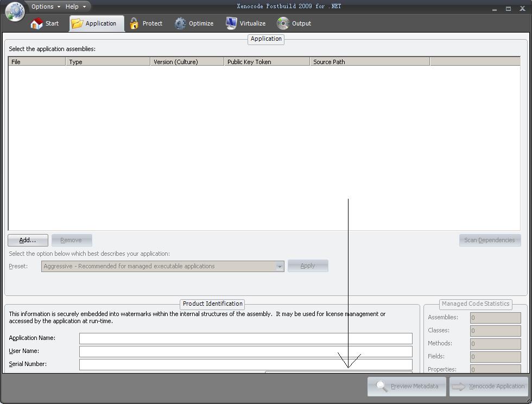The height and width of the screenshot is (404, 532).
Task: Click the Application tab folder icon
Action: point(77,23)
